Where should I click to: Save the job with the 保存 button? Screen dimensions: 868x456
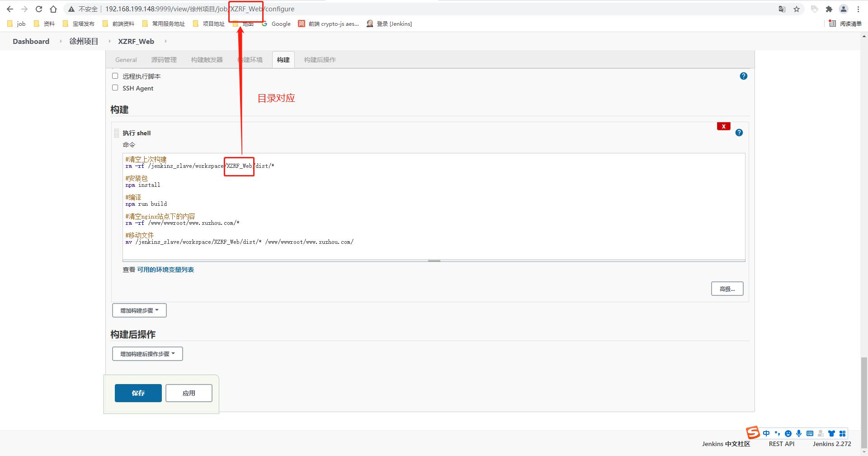(x=138, y=393)
